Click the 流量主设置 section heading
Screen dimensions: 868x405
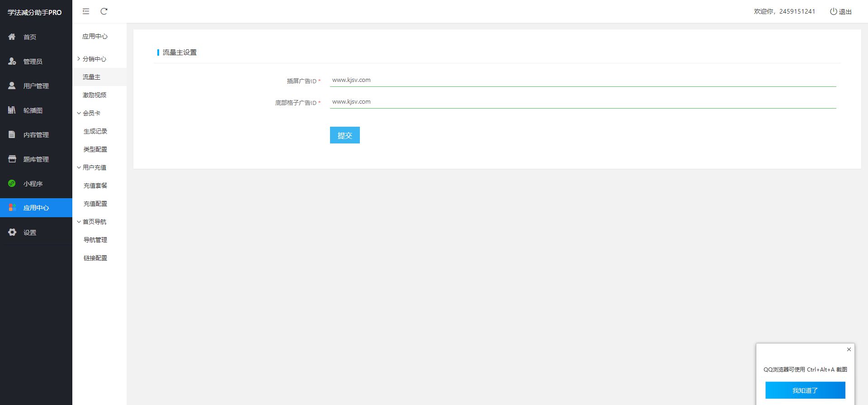point(179,52)
